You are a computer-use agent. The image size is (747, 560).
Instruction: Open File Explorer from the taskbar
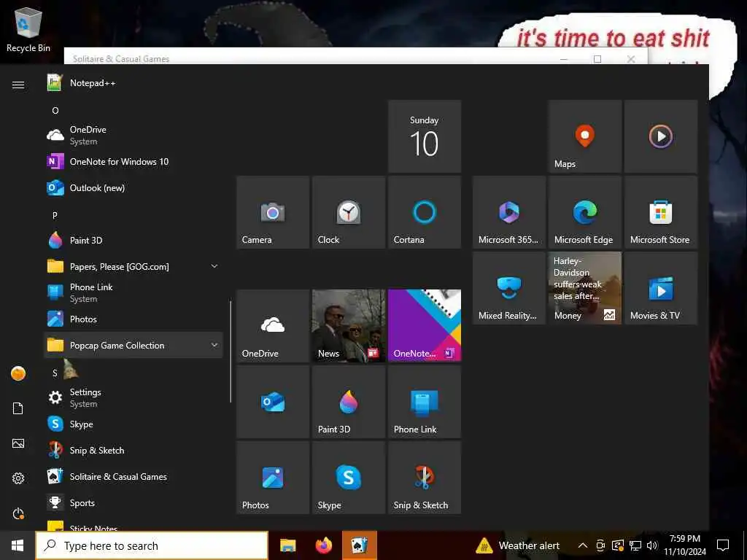click(287, 545)
